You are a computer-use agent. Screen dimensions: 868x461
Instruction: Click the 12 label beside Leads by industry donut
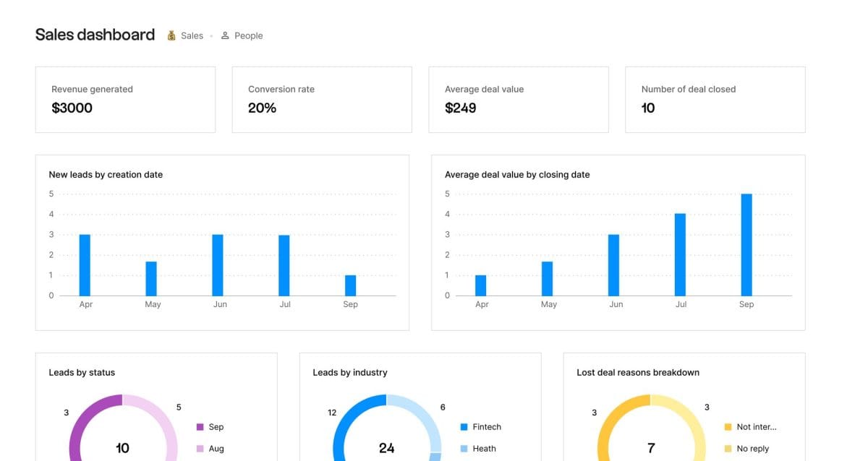[x=332, y=413]
